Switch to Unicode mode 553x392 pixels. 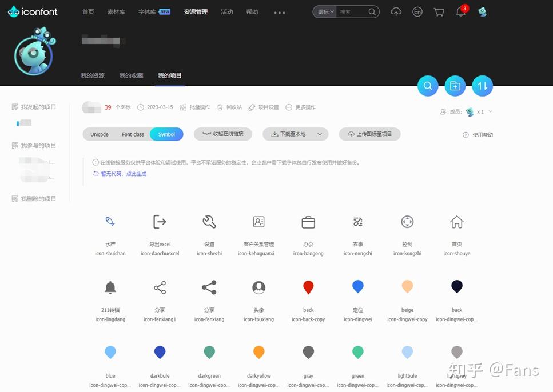click(98, 134)
